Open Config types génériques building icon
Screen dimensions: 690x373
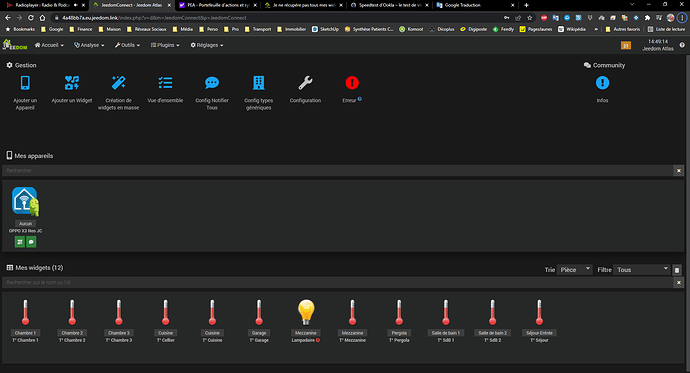259,83
